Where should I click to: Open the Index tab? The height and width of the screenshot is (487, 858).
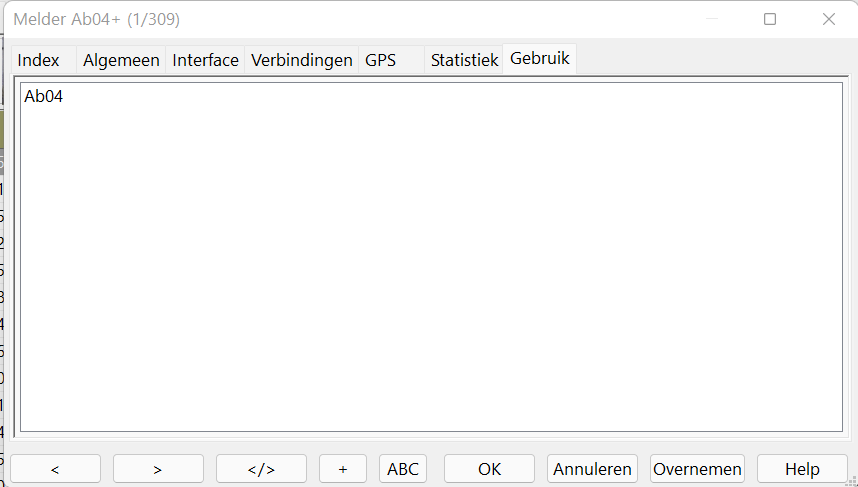(x=39, y=60)
